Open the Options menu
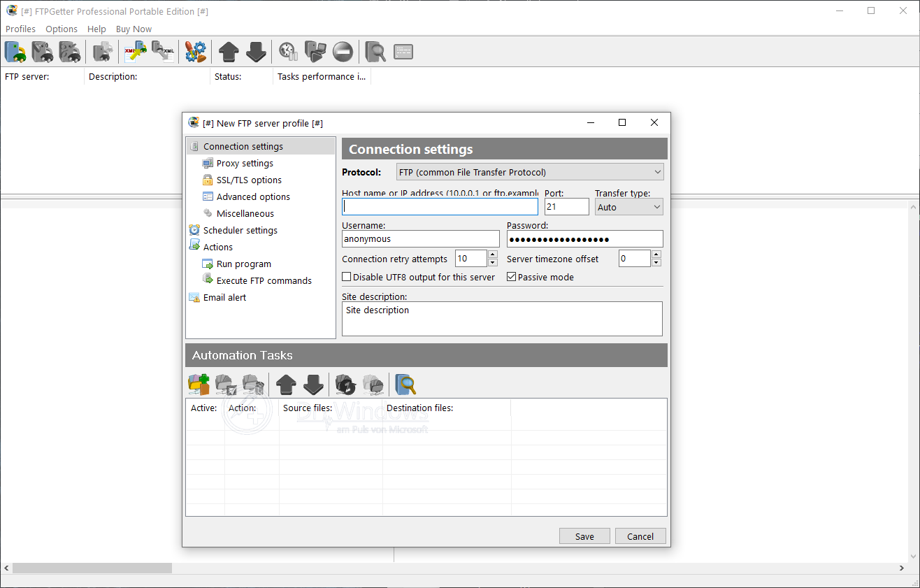Viewport: 920px width, 588px height. point(62,29)
